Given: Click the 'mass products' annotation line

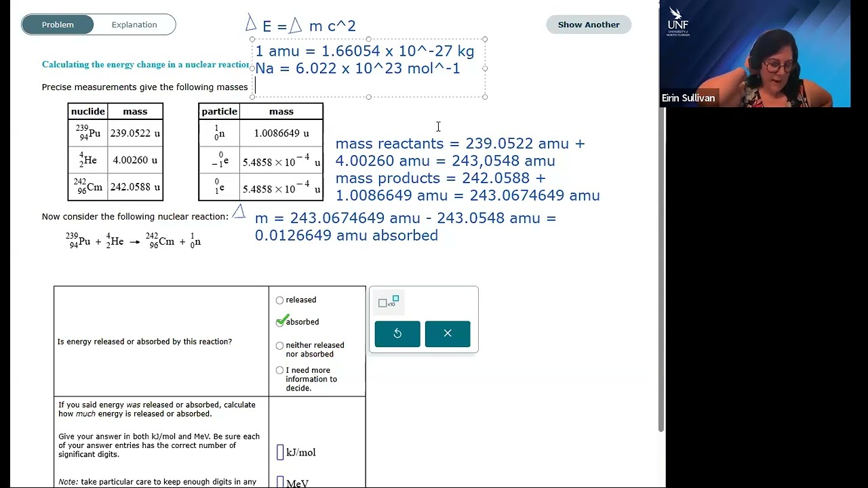Looking at the screenshot, I should (467, 186).
